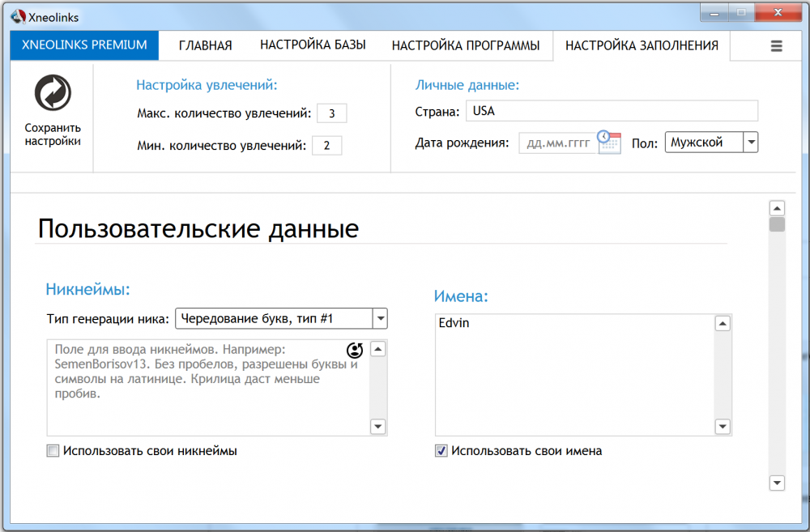Click 'Личные данные:' heading
This screenshot has width=810, height=532.
coord(467,85)
